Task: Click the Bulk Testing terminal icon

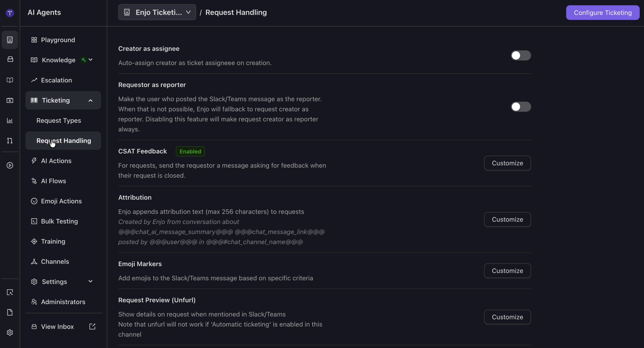Action: pos(34,221)
